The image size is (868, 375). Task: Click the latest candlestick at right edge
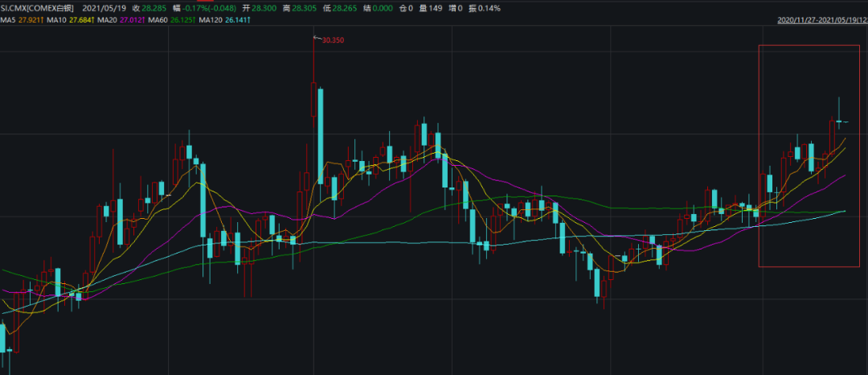coord(845,122)
